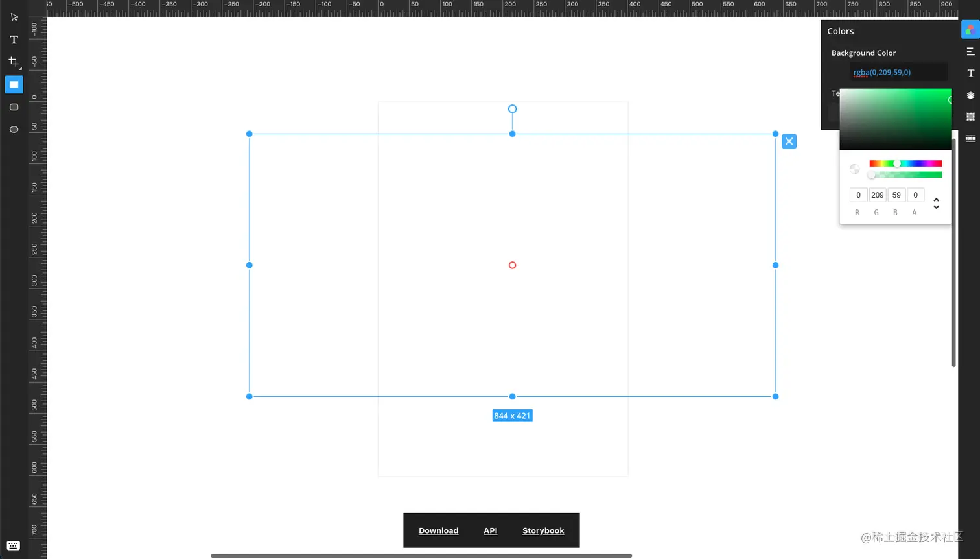The width and height of the screenshot is (980, 559).
Task: Open the Colors panel tab
Action: tap(970, 30)
